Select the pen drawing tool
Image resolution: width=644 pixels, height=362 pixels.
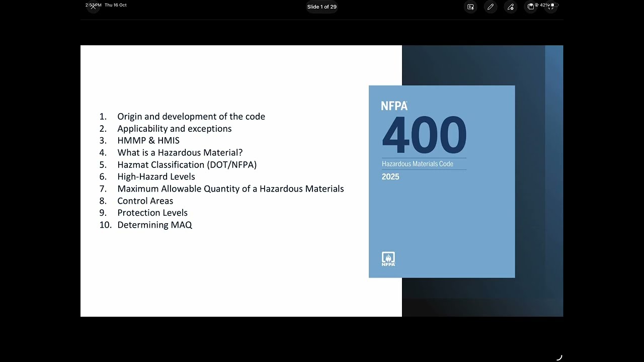click(491, 7)
